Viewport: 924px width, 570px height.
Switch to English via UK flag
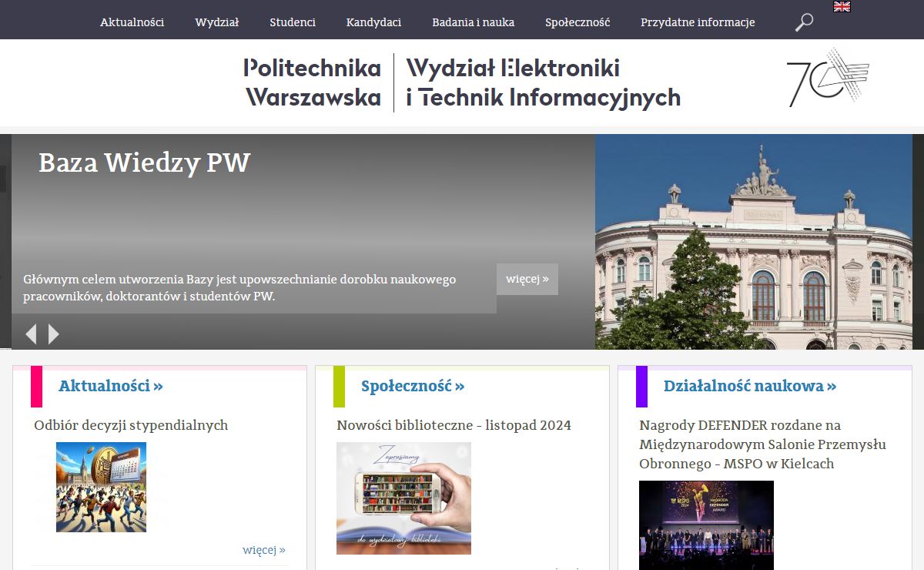[x=842, y=6]
